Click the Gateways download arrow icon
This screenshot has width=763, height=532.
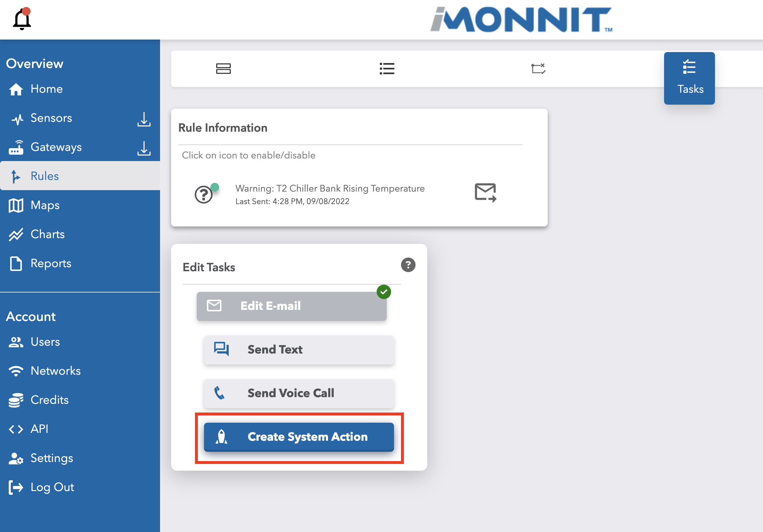pos(144,148)
